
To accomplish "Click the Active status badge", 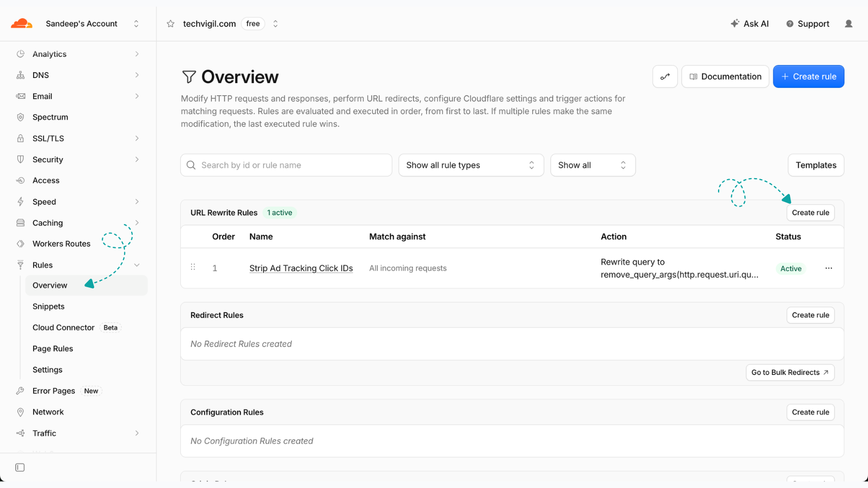I will tap(791, 269).
